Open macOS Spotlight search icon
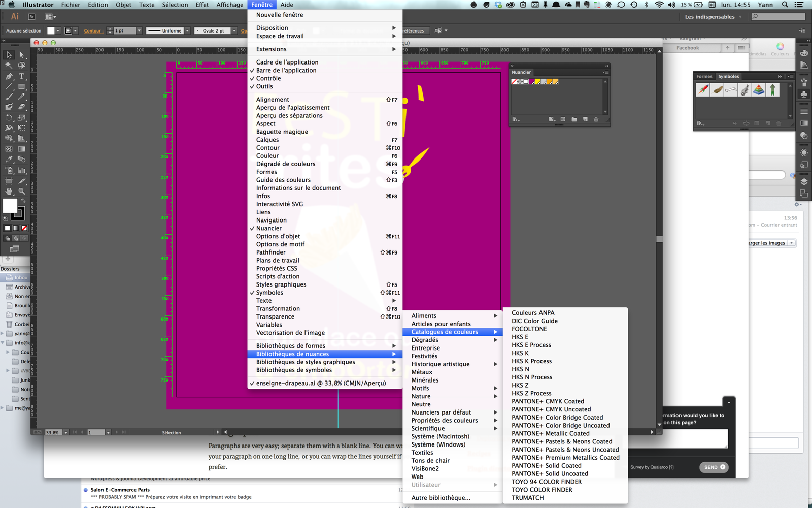 785,5
